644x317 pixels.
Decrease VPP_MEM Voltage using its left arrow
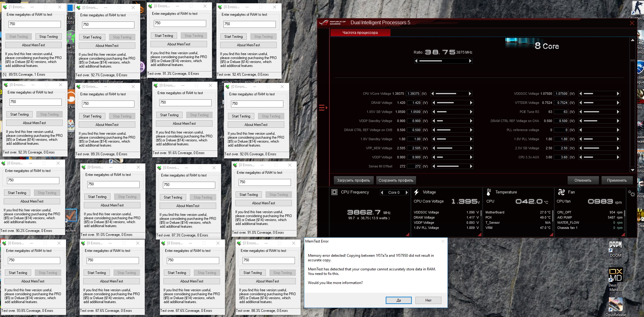(x=434, y=148)
